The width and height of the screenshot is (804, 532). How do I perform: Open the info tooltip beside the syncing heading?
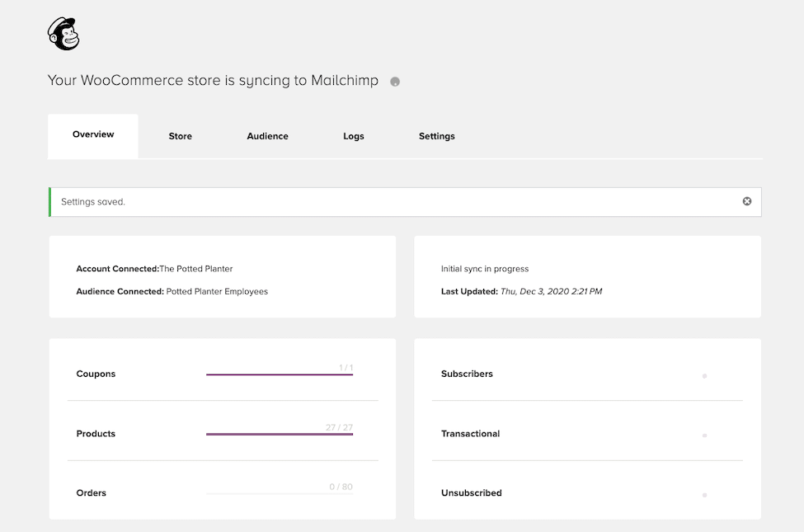pos(395,82)
